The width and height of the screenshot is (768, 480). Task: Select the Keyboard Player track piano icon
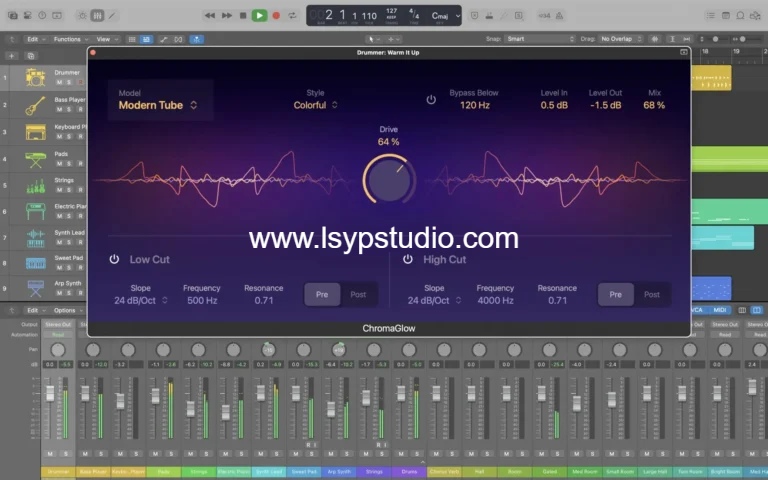pos(35,132)
